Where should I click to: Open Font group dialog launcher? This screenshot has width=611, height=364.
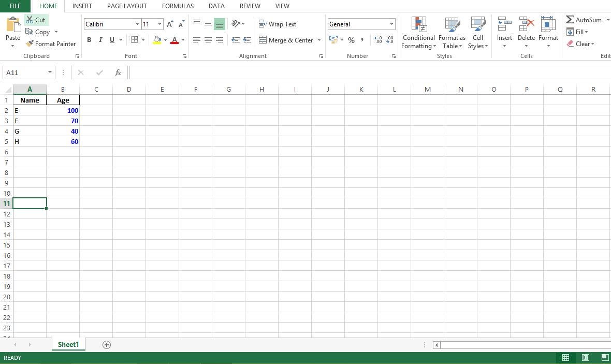click(184, 56)
